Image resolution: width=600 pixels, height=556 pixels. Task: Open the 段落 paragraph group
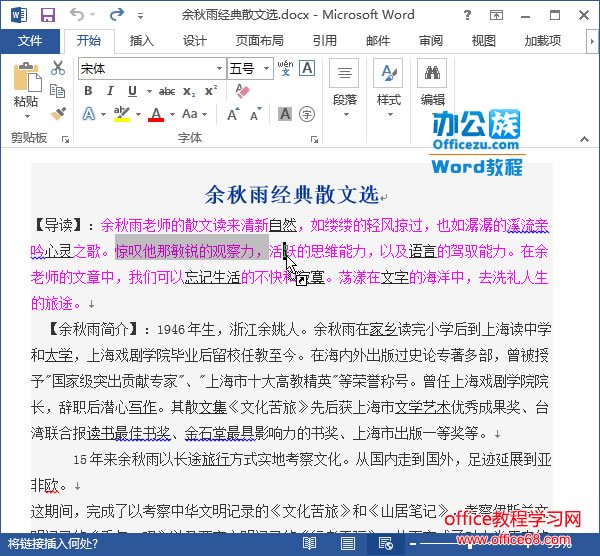click(x=344, y=89)
